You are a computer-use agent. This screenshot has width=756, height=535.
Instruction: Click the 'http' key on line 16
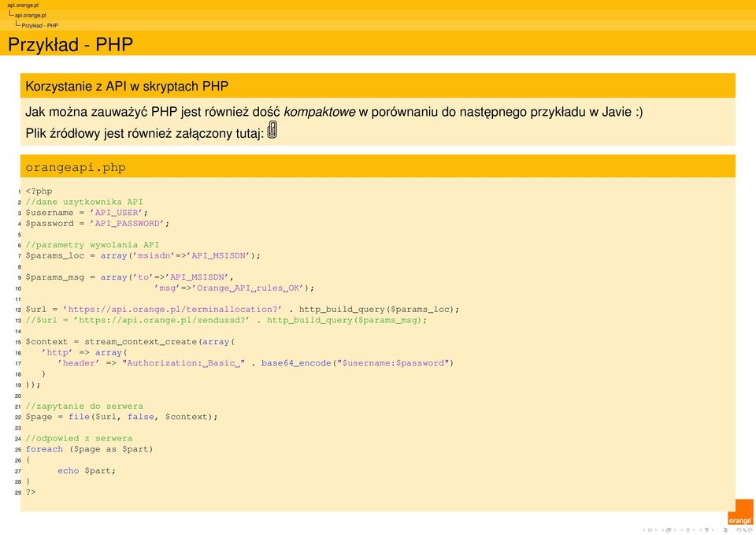pyautogui.click(x=57, y=353)
